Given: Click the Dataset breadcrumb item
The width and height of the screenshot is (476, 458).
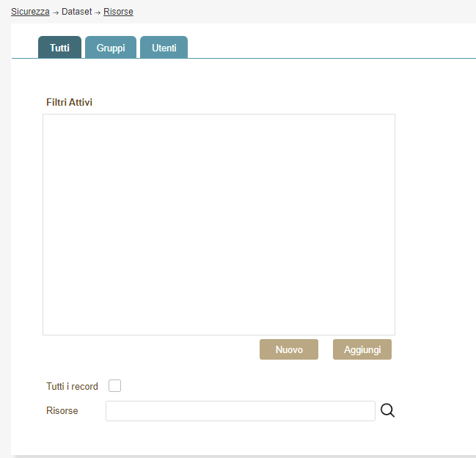Looking at the screenshot, I should 76,12.
